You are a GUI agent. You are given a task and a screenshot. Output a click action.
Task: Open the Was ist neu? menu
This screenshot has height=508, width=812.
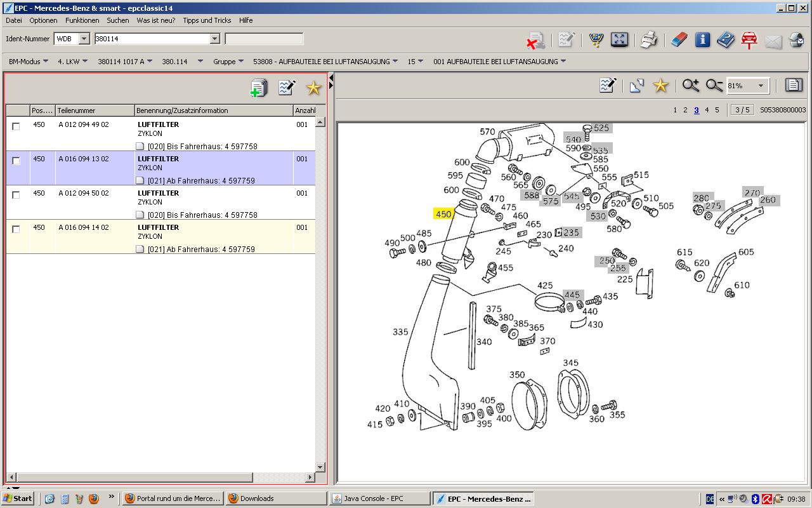click(x=156, y=20)
